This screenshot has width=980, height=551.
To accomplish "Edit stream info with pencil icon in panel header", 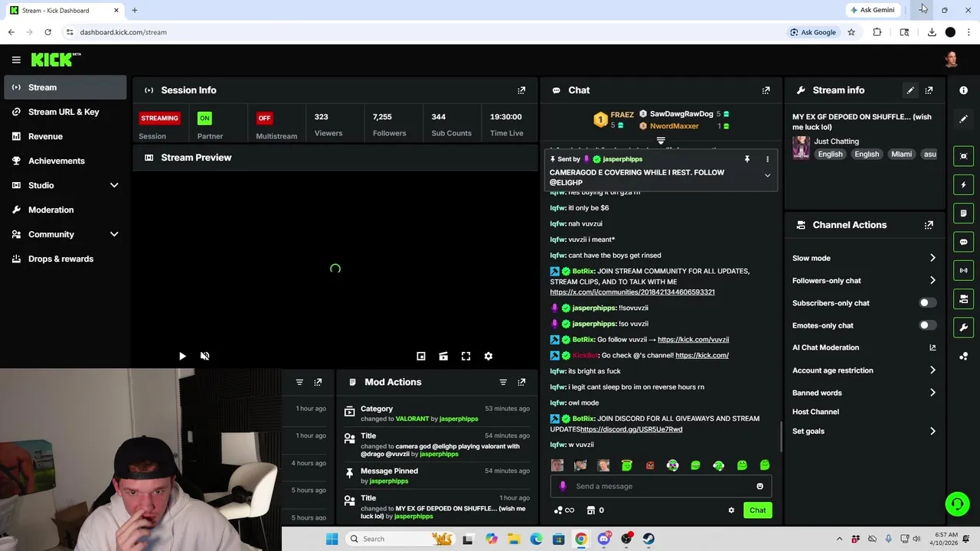I will click(910, 90).
